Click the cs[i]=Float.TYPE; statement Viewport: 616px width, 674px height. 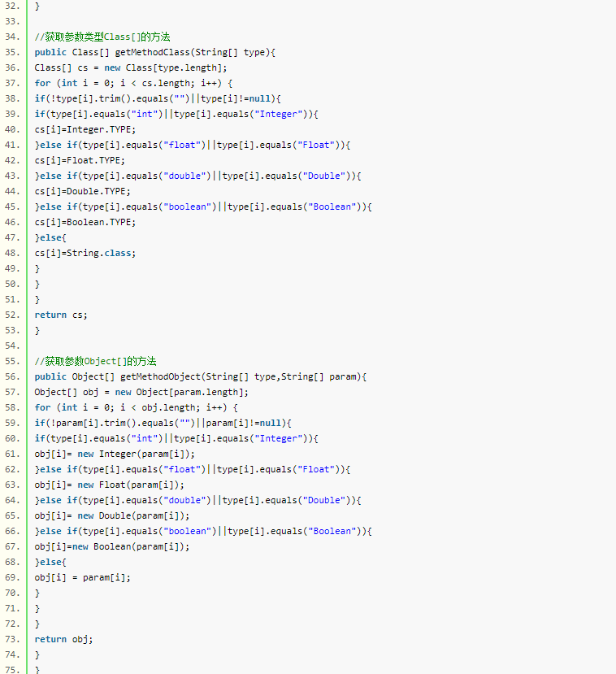[x=80, y=160]
